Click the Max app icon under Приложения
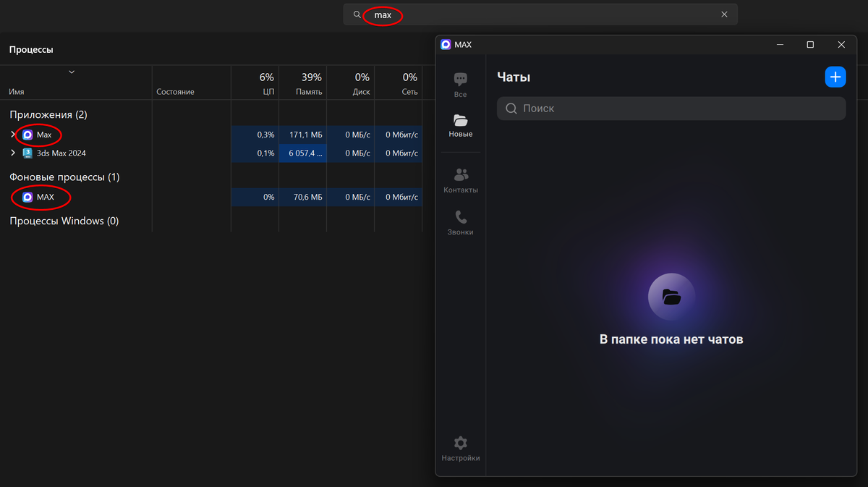Image resolution: width=868 pixels, height=487 pixels. pyautogui.click(x=27, y=135)
